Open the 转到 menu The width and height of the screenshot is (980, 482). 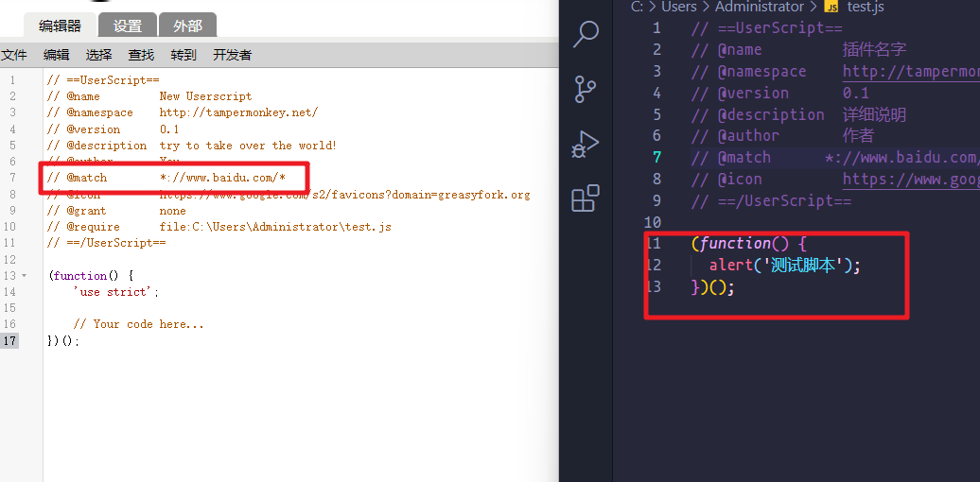(x=184, y=55)
